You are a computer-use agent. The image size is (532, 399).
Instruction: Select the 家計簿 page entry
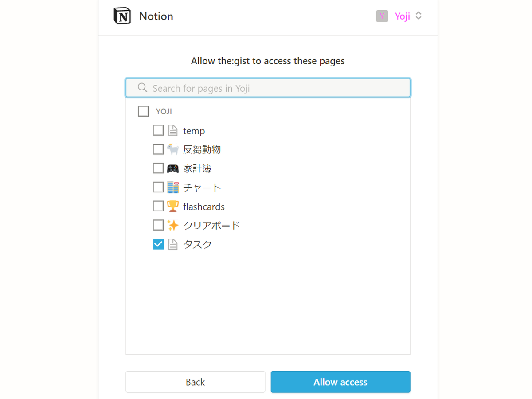(197, 168)
